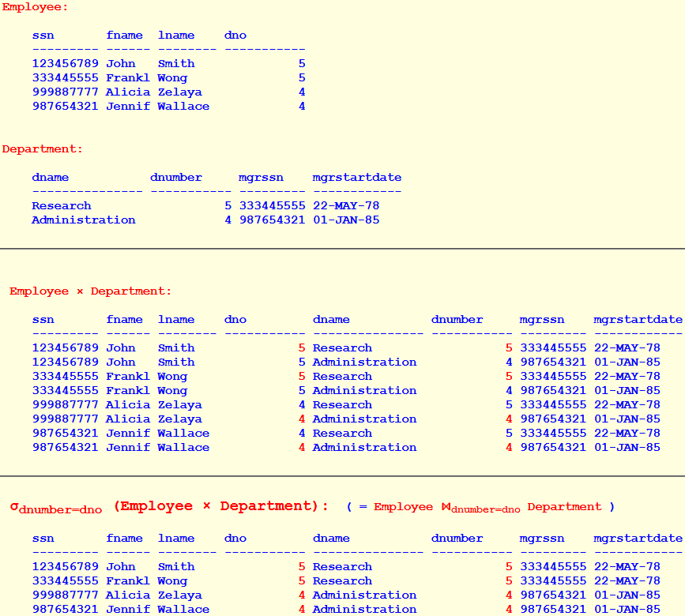Click Frankl Wong's Research row in cross product
Screen dimensions: 685x616
[x=237, y=376]
